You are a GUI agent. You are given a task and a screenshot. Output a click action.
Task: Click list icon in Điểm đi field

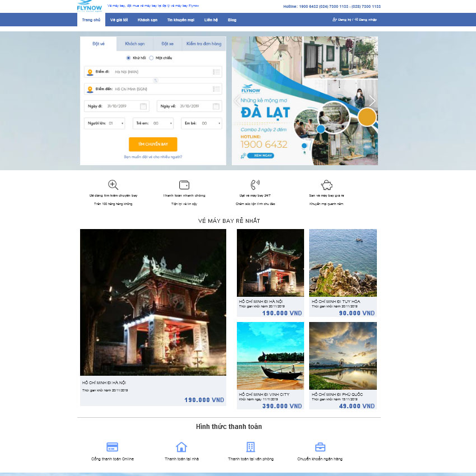click(217, 72)
